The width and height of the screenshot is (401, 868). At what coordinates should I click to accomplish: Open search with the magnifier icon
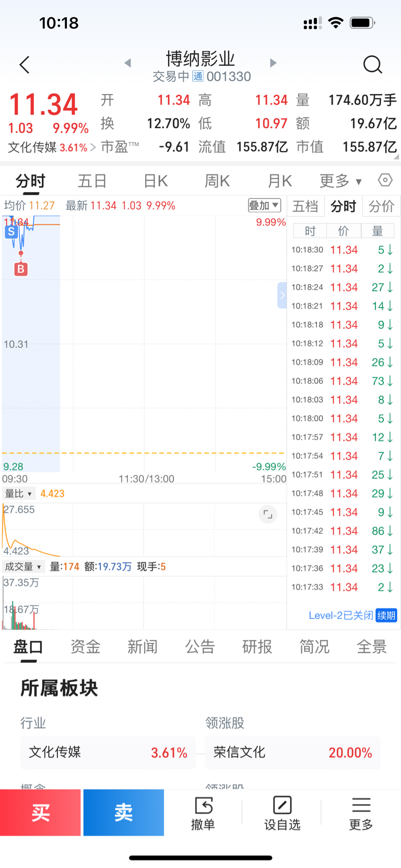pyautogui.click(x=372, y=65)
